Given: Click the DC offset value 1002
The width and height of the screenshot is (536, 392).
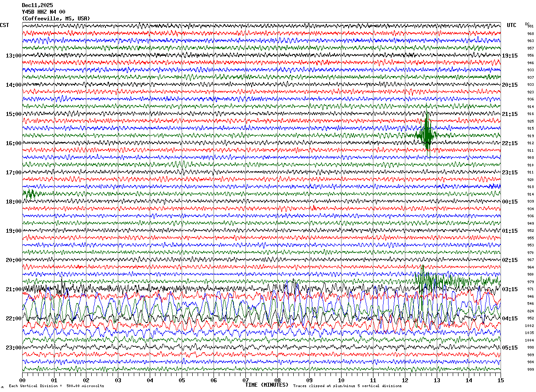Looking at the screenshot, I should [530, 326].
